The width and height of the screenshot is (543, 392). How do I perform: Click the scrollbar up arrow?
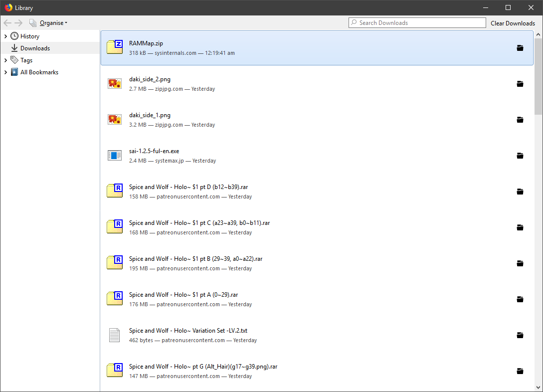[x=538, y=34]
